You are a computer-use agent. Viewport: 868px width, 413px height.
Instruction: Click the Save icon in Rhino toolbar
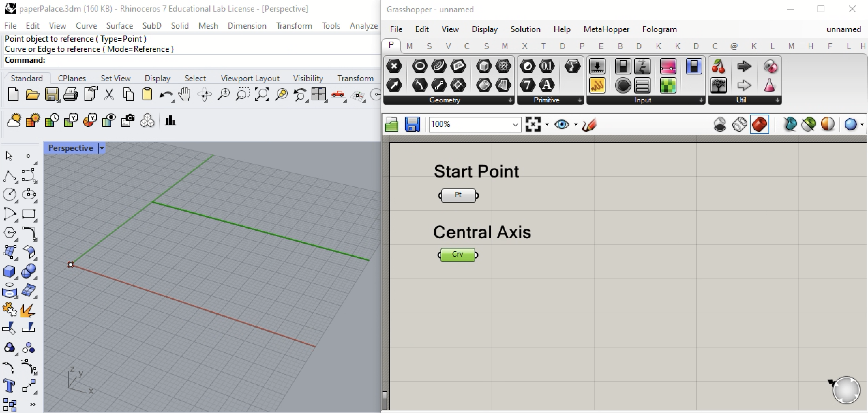(x=51, y=95)
